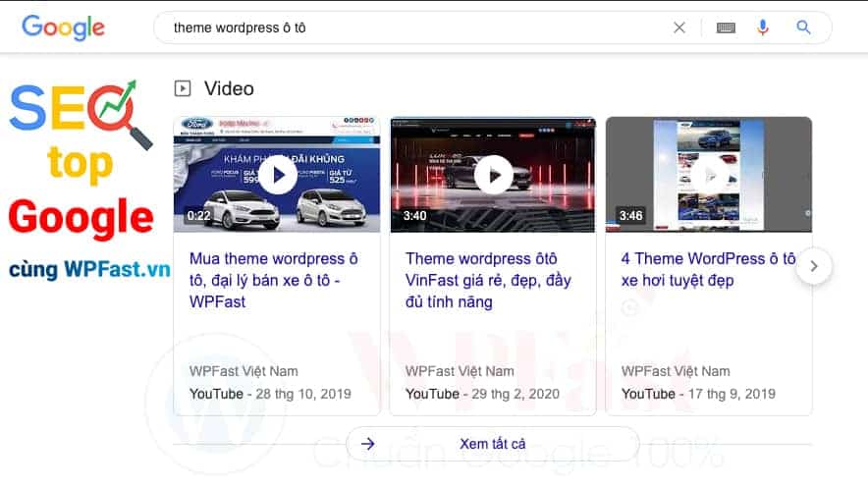Click the 3:40 duration badge
The height and width of the screenshot is (488, 868).
(414, 216)
